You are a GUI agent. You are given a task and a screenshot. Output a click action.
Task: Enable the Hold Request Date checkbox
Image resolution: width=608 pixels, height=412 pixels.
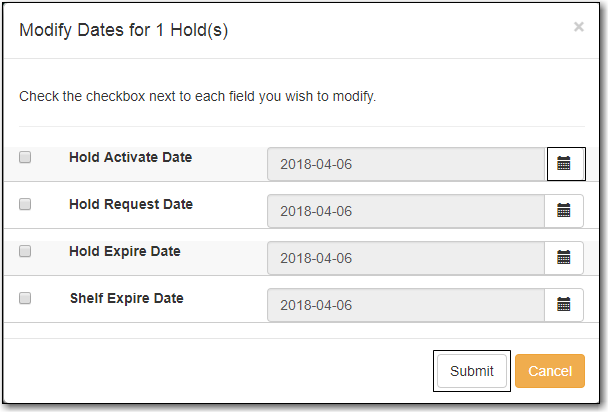coord(25,204)
